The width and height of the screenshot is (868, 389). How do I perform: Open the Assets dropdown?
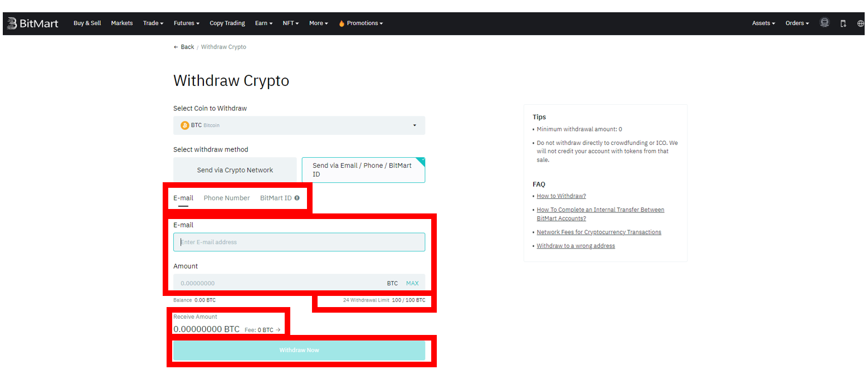(764, 23)
